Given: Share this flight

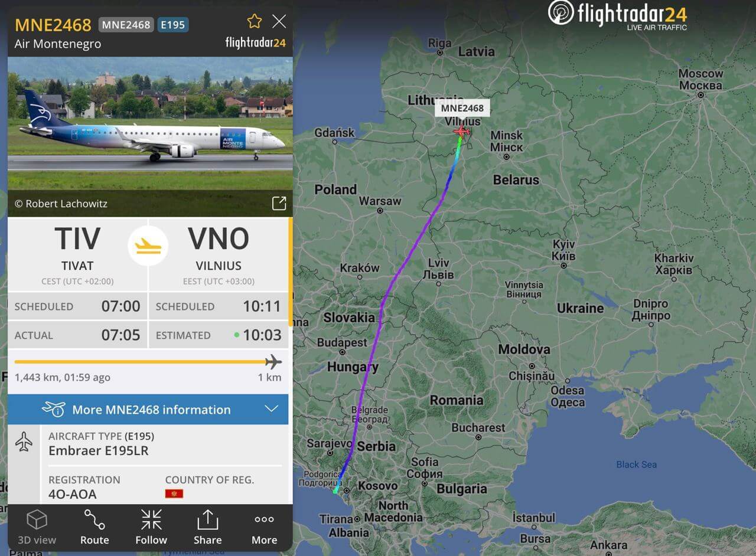Looking at the screenshot, I should tap(207, 527).
